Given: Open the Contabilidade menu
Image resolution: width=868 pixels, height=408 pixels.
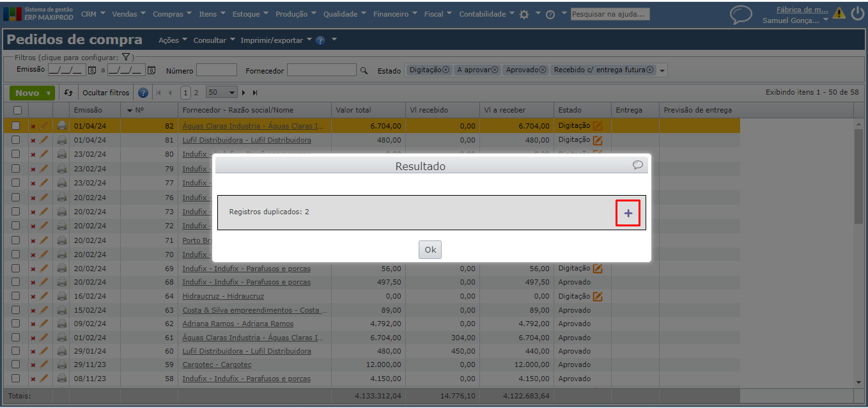Looking at the screenshot, I should (486, 14).
